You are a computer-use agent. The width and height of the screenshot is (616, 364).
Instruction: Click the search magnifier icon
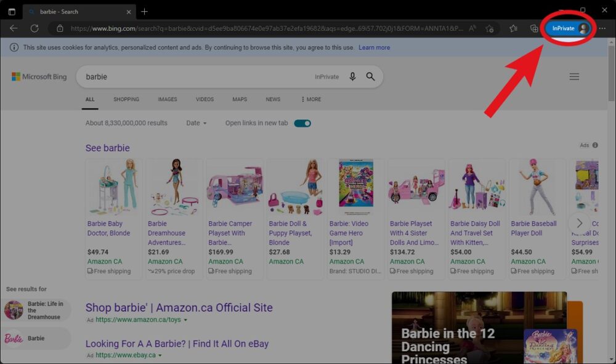click(370, 76)
